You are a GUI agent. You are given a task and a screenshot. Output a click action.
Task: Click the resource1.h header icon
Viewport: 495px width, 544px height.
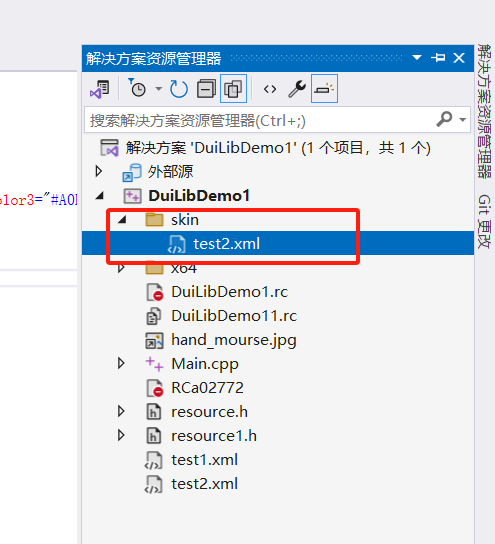point(154,436)
